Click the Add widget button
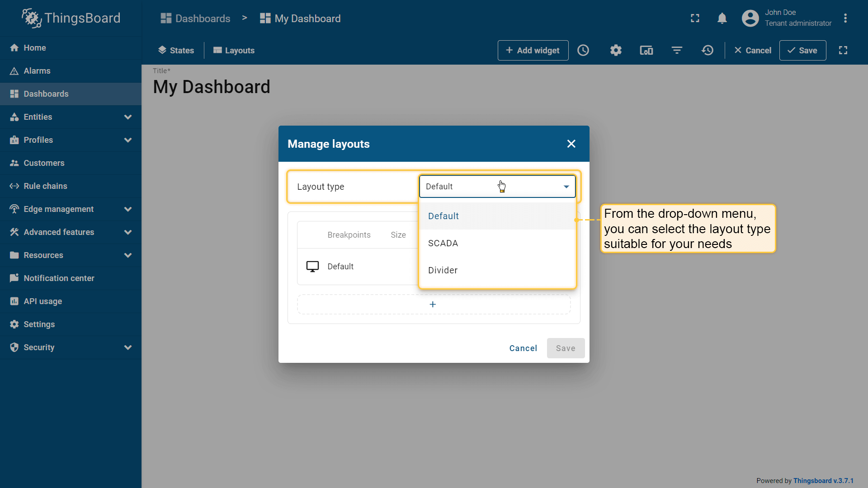 (x=533, y=50)
